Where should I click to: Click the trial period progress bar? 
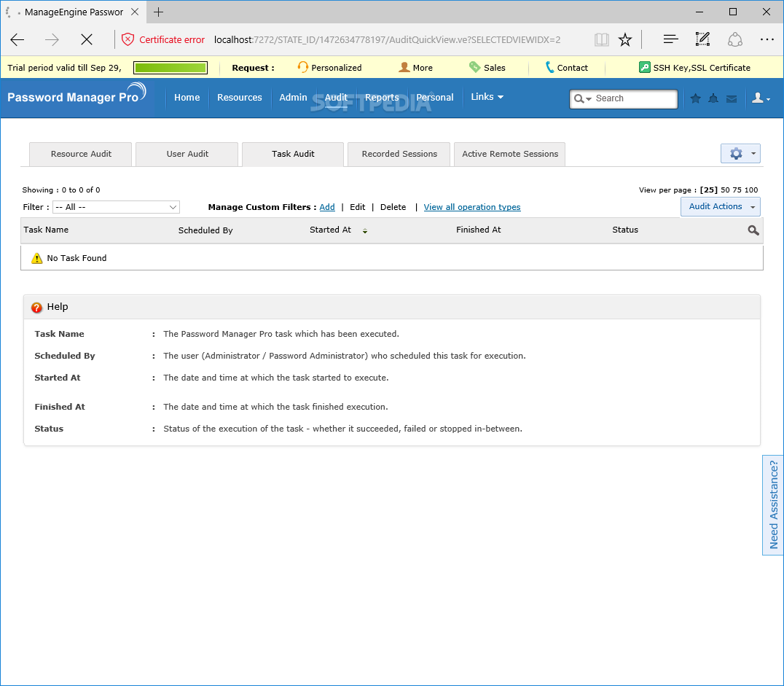point(170,68)
